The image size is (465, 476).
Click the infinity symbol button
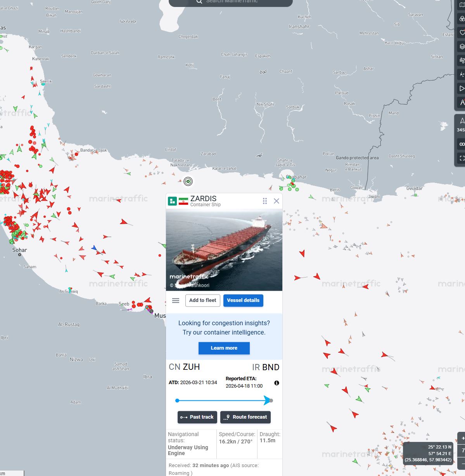pos(462,144)
